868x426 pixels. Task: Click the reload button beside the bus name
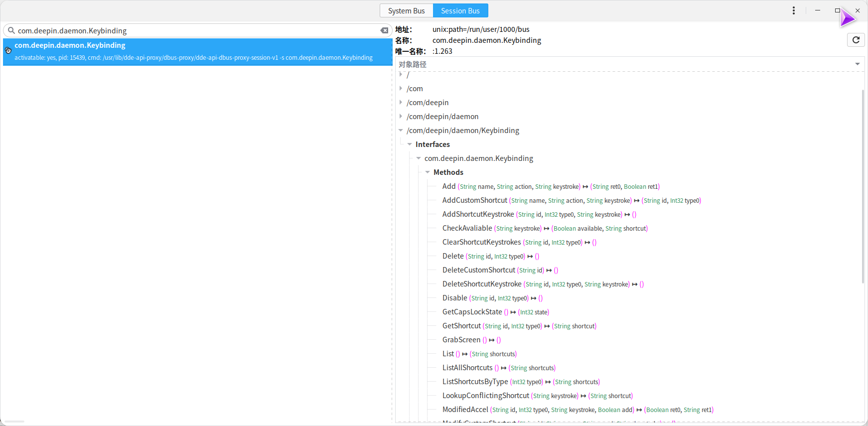click(x=856, y=40)
